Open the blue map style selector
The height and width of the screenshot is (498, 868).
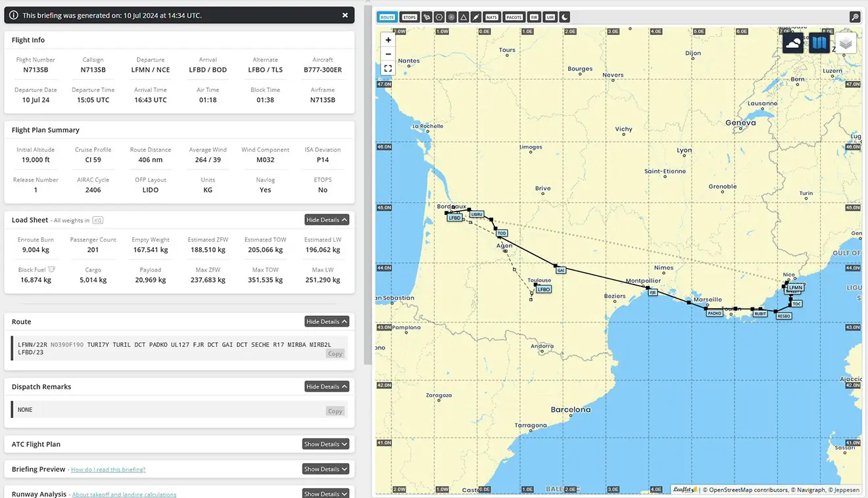pyautogui.click(x=819, y=43)
